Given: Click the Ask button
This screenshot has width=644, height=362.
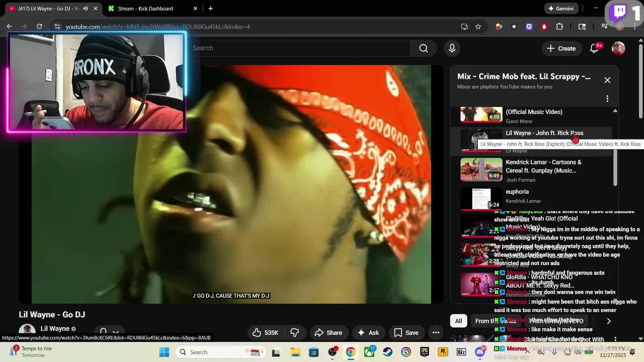Looking at the screenshot, I should (368, 332).
